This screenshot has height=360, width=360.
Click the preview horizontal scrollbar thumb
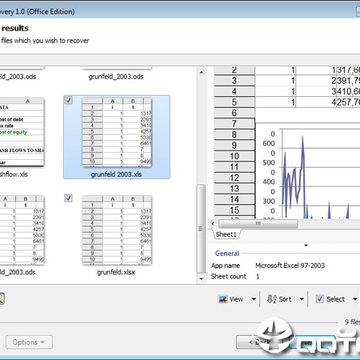coord(258,224)
